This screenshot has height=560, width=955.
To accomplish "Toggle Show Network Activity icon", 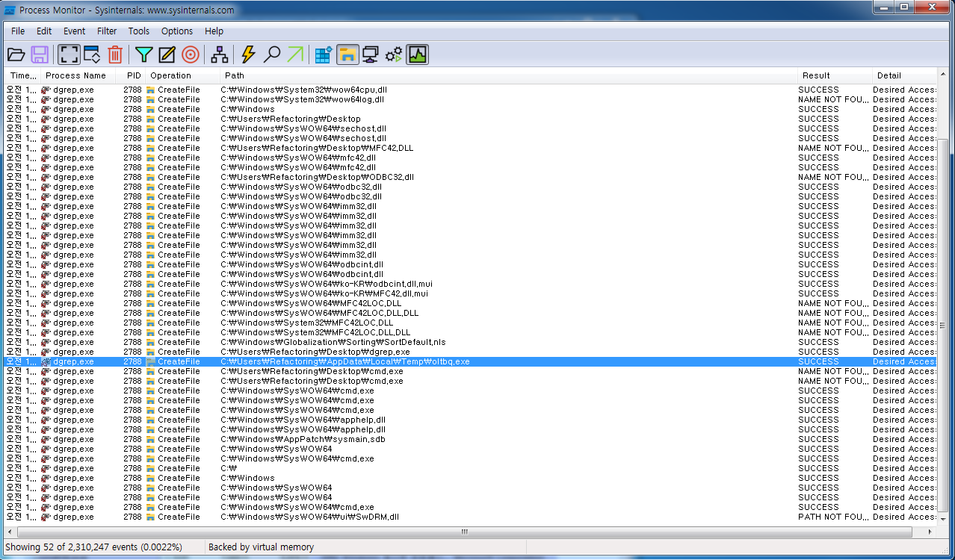I will point(371,55).
